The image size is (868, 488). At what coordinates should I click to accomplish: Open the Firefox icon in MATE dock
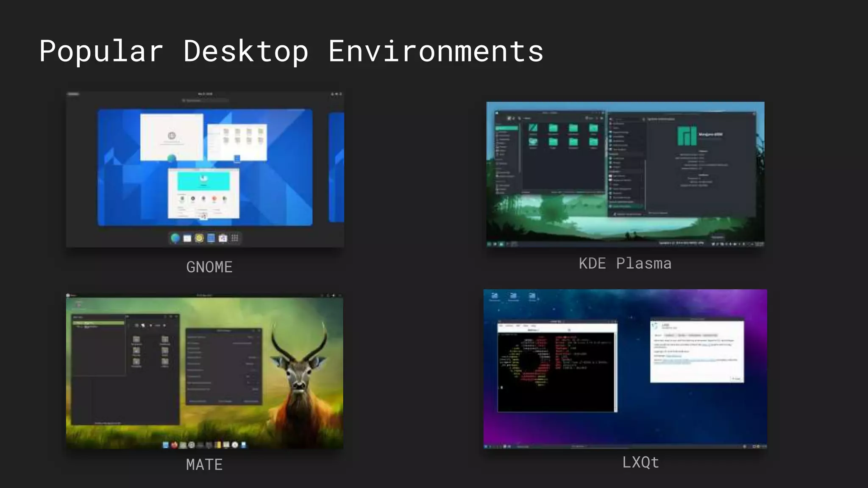[x=174, y=445]
